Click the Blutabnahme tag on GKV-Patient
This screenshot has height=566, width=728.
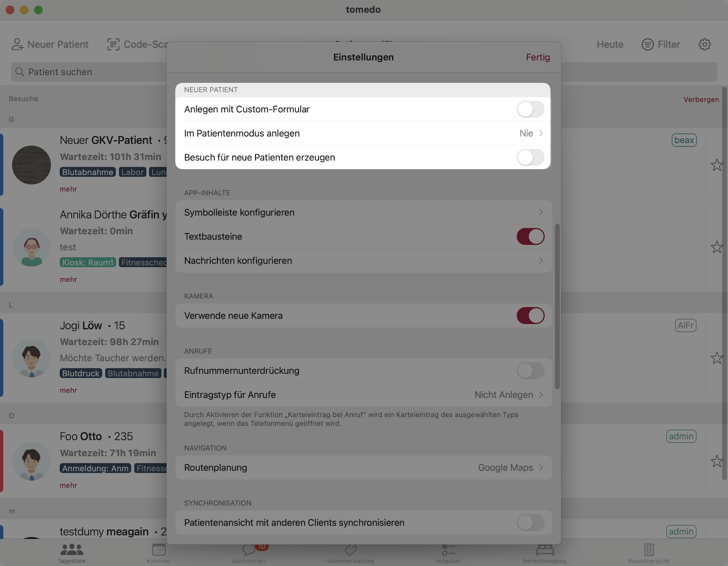88,172
